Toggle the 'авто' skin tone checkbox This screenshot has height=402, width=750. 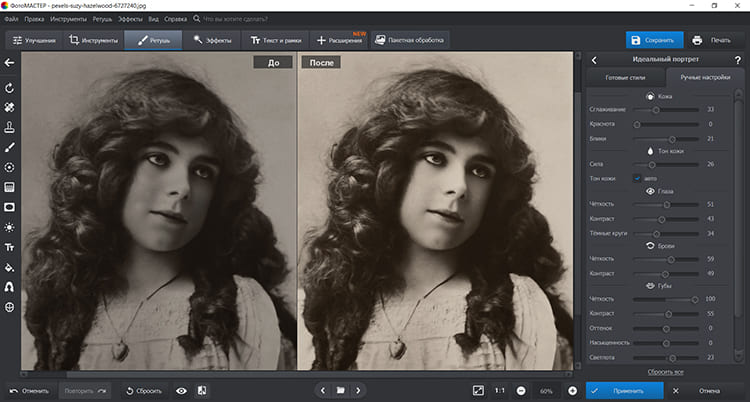point(637,178)
